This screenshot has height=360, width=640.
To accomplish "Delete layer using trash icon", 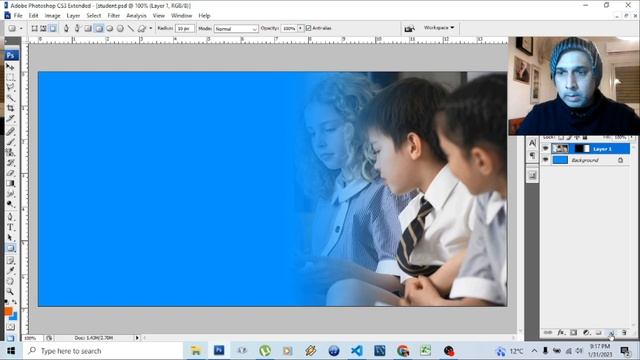I will tap(624, 333).
